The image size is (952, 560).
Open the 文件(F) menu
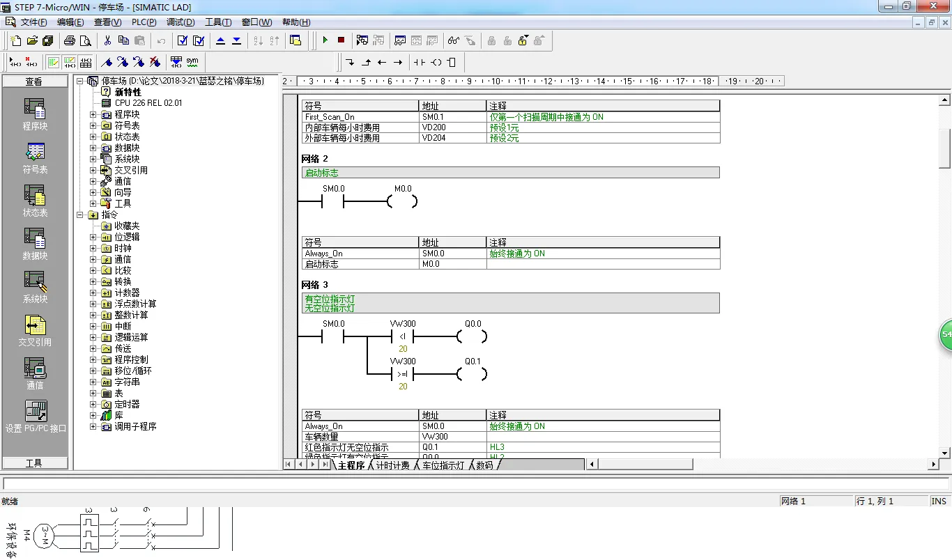(x=33, y=22)
